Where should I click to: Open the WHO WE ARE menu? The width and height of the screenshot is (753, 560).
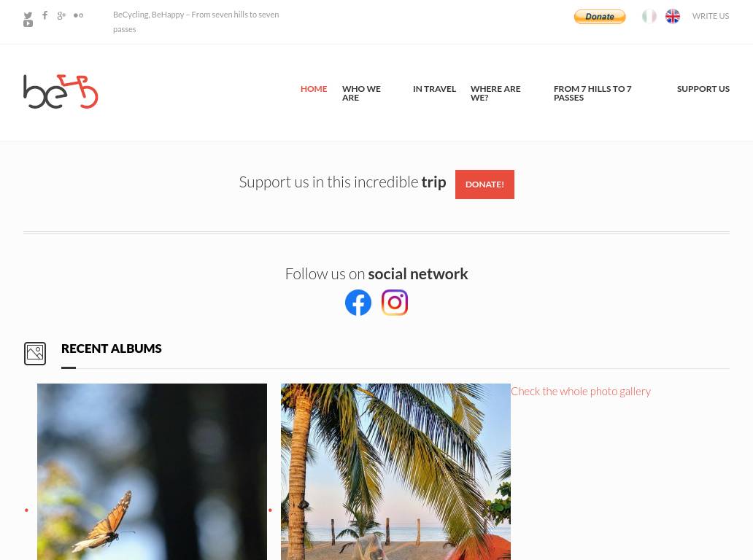(361, 93)
